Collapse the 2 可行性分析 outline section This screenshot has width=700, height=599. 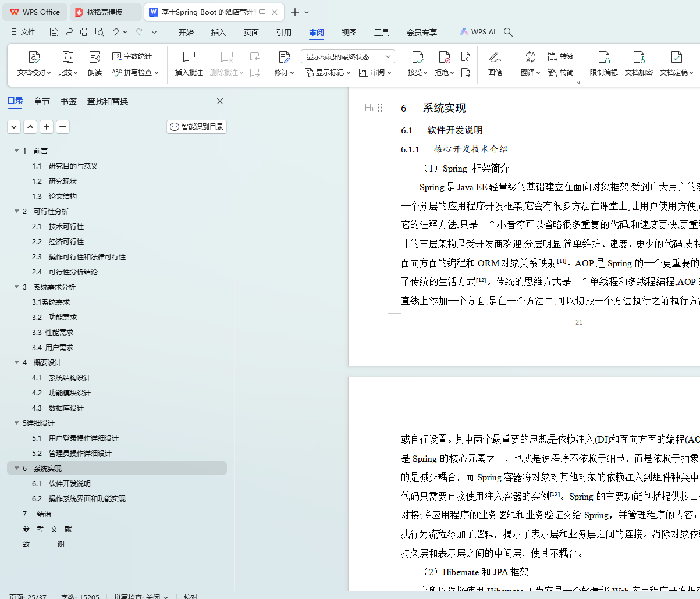pyautogui.click(x=16, y=211)
